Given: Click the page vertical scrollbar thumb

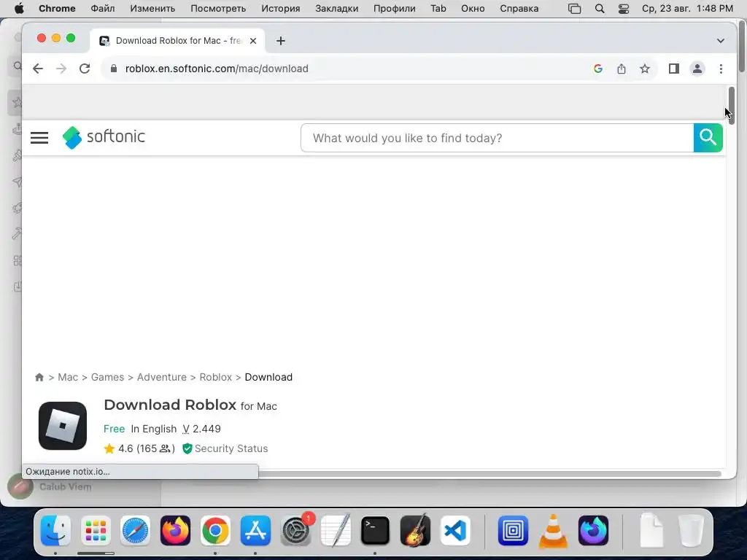Looking at the screenshot, I should click(x=731, y=106).
